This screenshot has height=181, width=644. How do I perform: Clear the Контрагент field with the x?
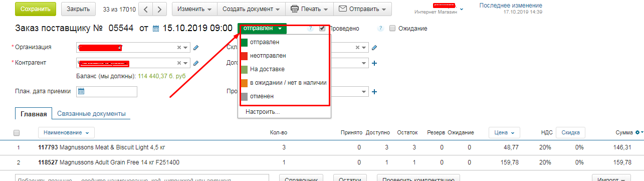click(179, 64)
